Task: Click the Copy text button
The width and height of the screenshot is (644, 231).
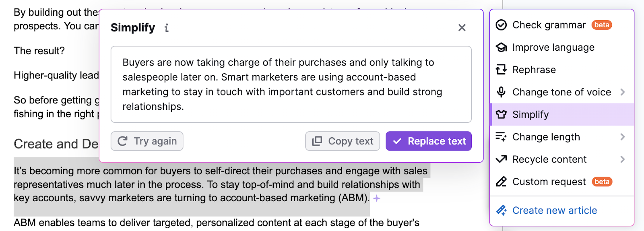Action: coord(343,141)
